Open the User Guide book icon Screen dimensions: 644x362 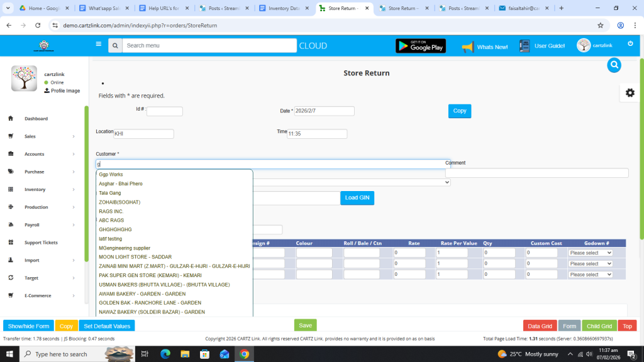(x=525, y=46)
